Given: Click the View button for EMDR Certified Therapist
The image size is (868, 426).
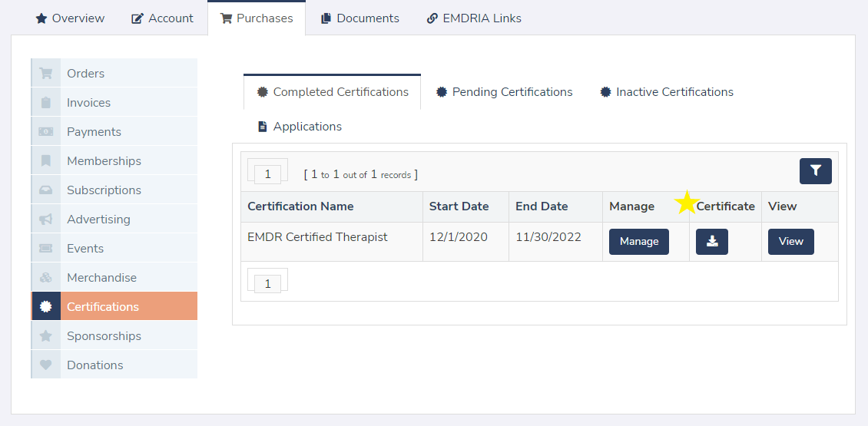Looking at the screenshot, I should [x=790, y=242].
